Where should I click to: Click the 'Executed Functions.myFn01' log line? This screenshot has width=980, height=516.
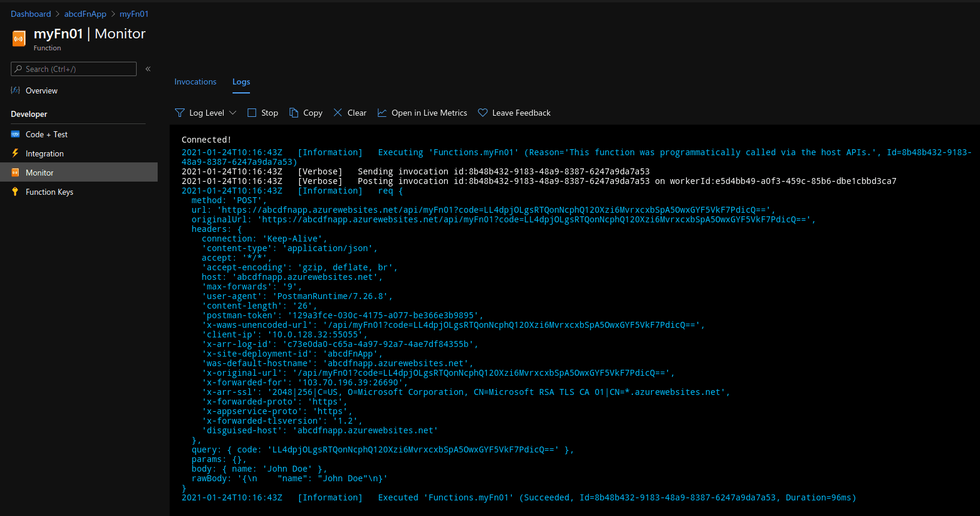pos(518,497)
